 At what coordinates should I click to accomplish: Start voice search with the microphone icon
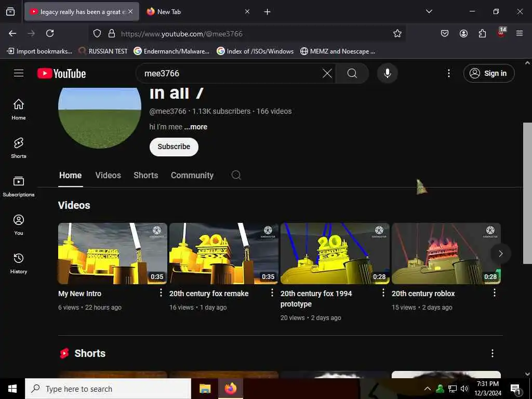pos(387,73)
